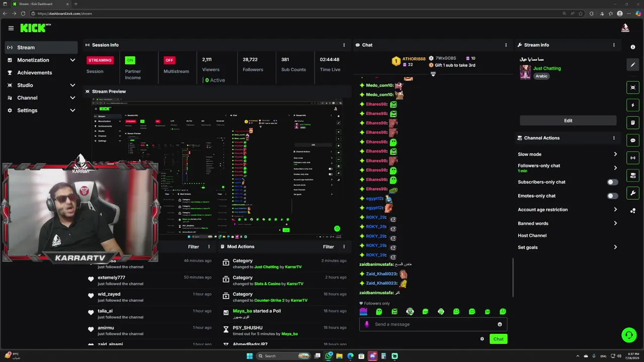Click the three-dots cluster icon in rail
The image size is (644, 362).
click(633, 211)
